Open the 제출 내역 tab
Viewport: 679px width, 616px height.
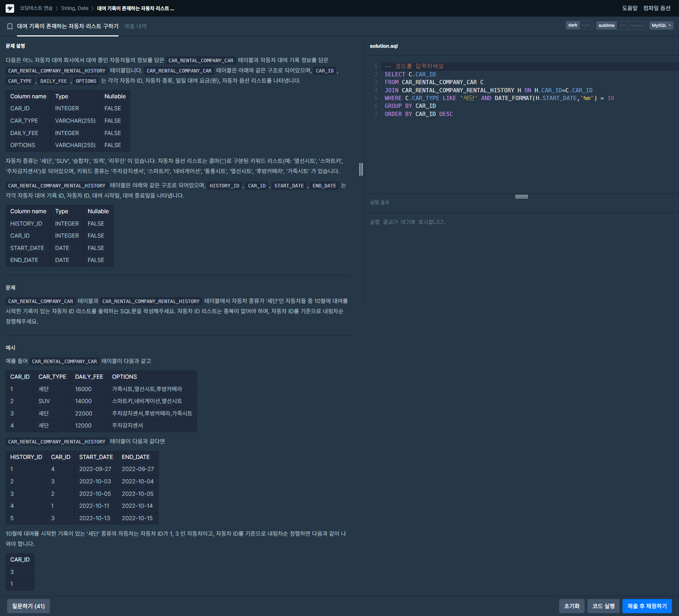click(x=135, y=26)
